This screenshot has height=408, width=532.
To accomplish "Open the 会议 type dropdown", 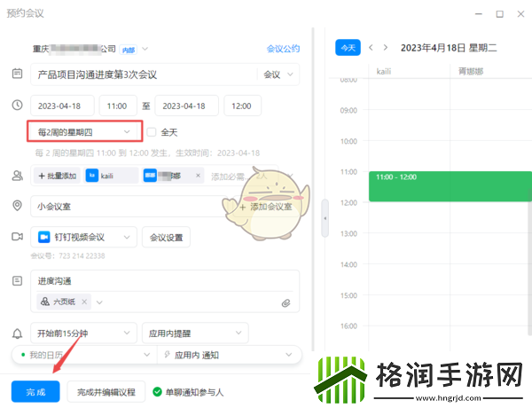I will [x=278, y=75].
